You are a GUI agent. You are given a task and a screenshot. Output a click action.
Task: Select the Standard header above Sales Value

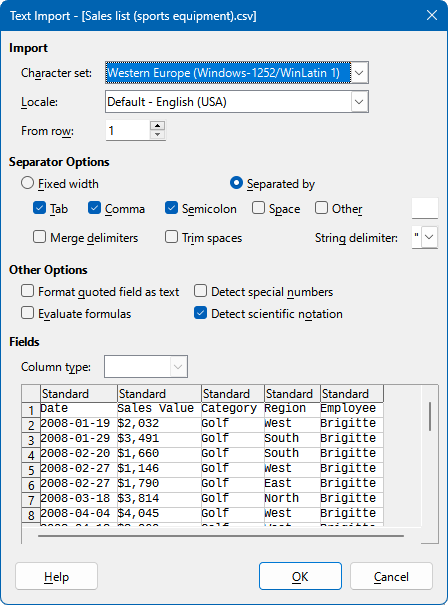click(x=159, y=394)
